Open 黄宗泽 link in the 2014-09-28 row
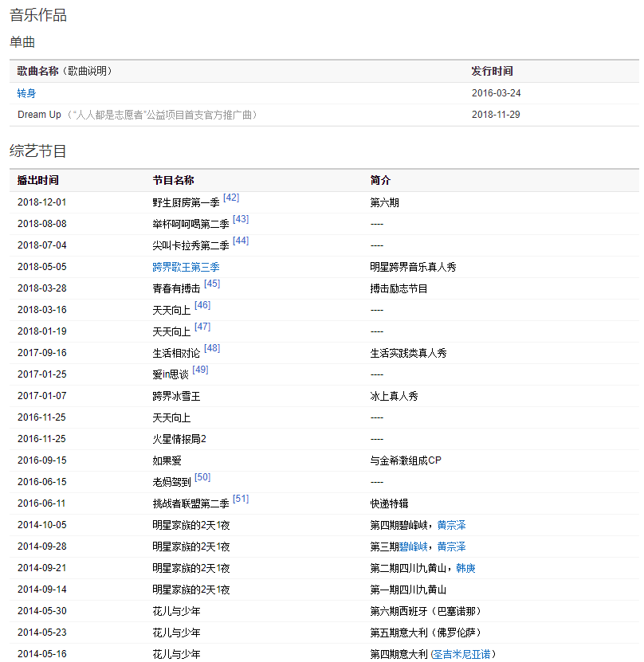Viewport: 644px width, 662px height. tap(451, 546)
